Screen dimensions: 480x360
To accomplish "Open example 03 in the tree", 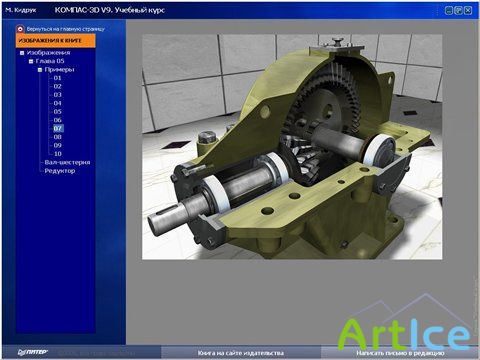I will (x=58, y=95).
